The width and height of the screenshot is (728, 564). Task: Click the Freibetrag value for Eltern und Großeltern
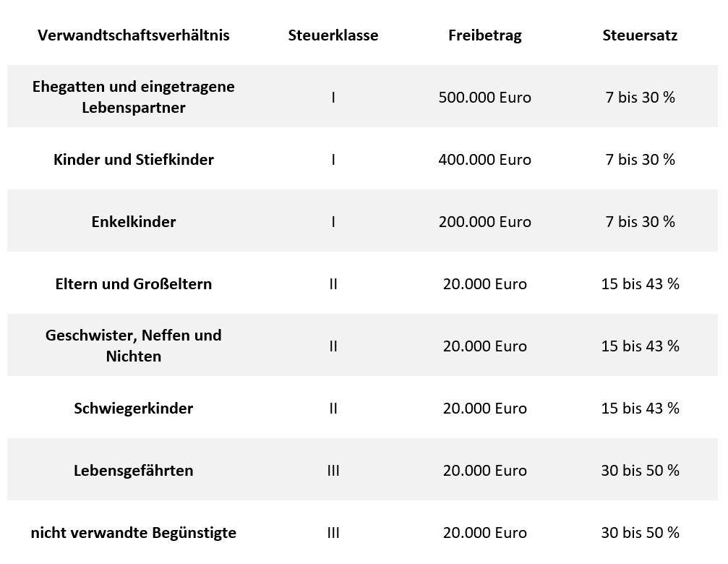(x=484, y=284)
